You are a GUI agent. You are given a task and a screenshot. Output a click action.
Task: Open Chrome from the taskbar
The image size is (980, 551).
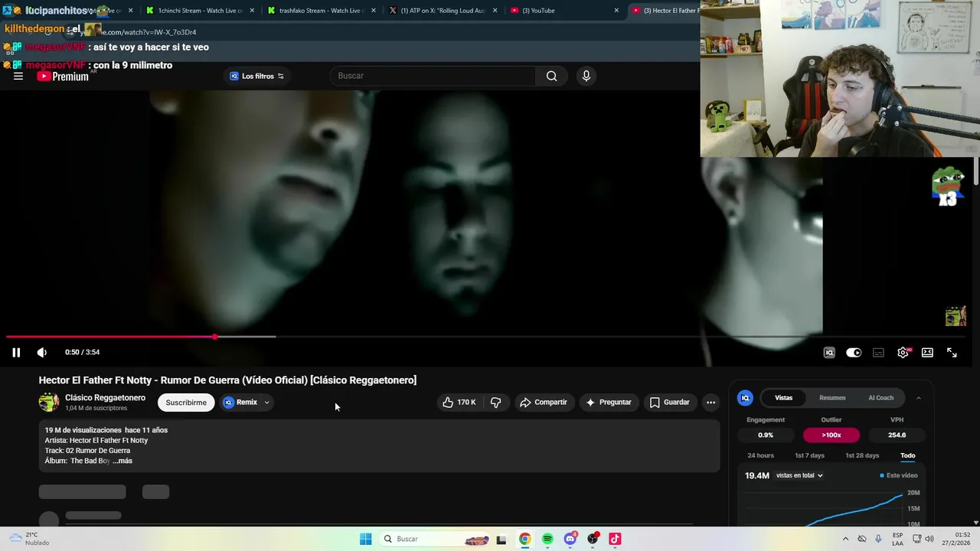pos(524,539)
